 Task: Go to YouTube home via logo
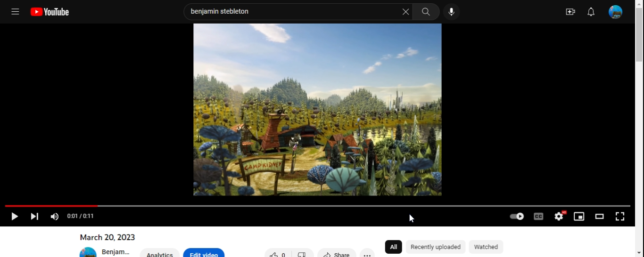tap(50, 12)
